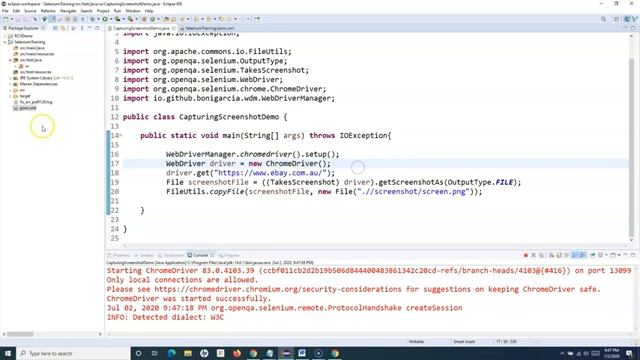
Task: Open the Window menu
Action: pos(133,11)
